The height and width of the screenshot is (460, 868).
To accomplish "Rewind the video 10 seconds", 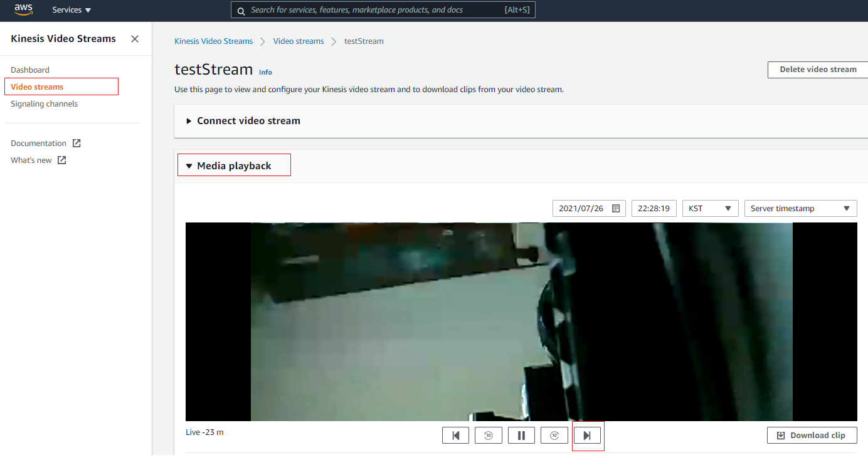I will 489,436.
